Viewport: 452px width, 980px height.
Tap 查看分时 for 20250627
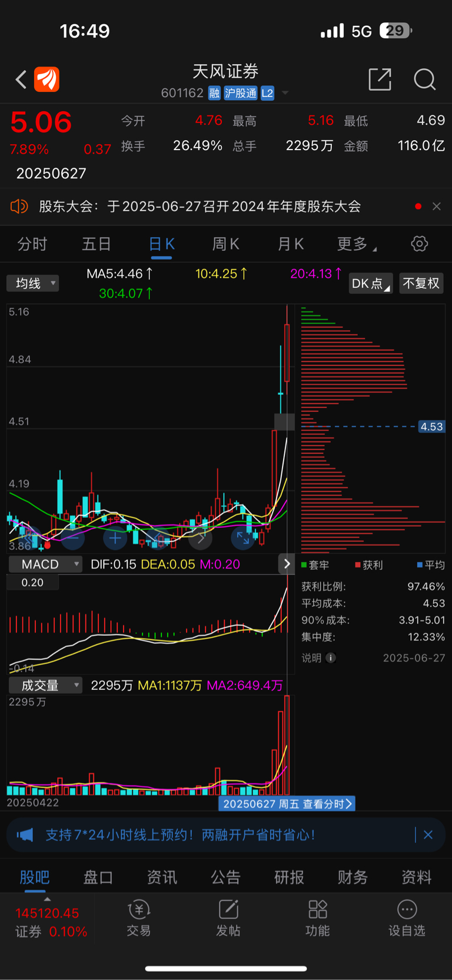[287, 804]
